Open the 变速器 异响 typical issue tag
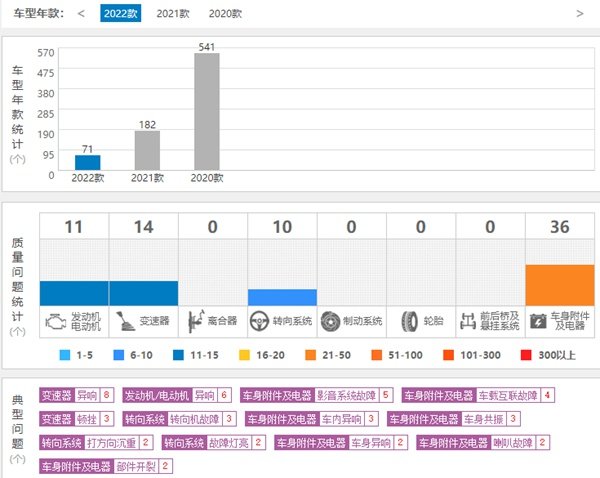Screen dimensions: 600x478 pyautogui.click(x=76, y=395)
